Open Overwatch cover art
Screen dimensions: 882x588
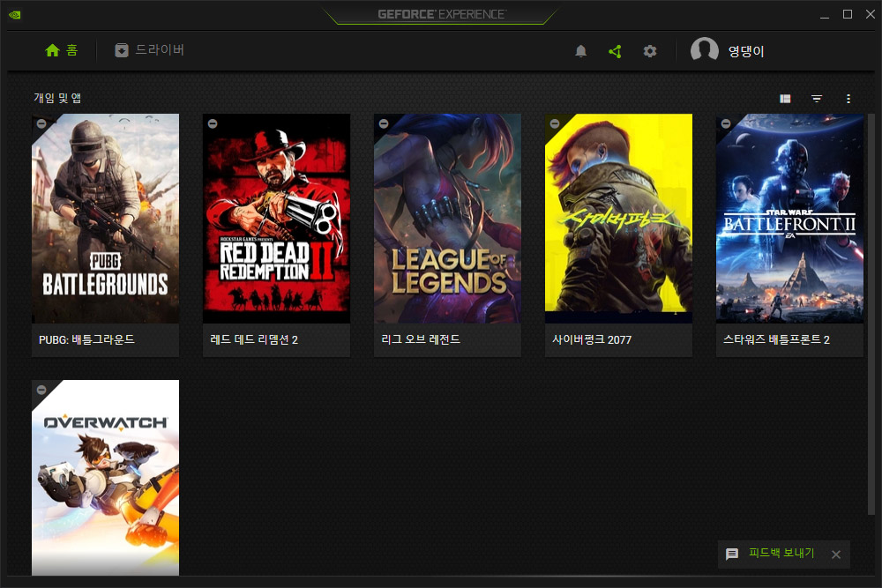[105, 477]
